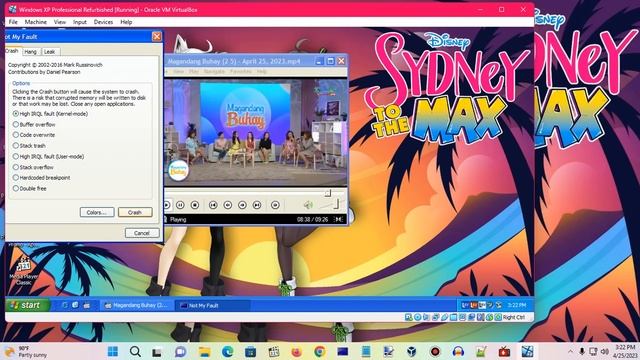Select the Stack trash radio option

click(x=29, y=146)
